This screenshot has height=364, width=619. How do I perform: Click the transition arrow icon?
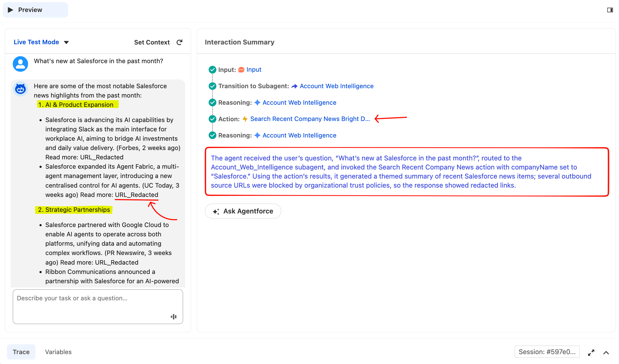pyautogui.click(x=294, y=86)
